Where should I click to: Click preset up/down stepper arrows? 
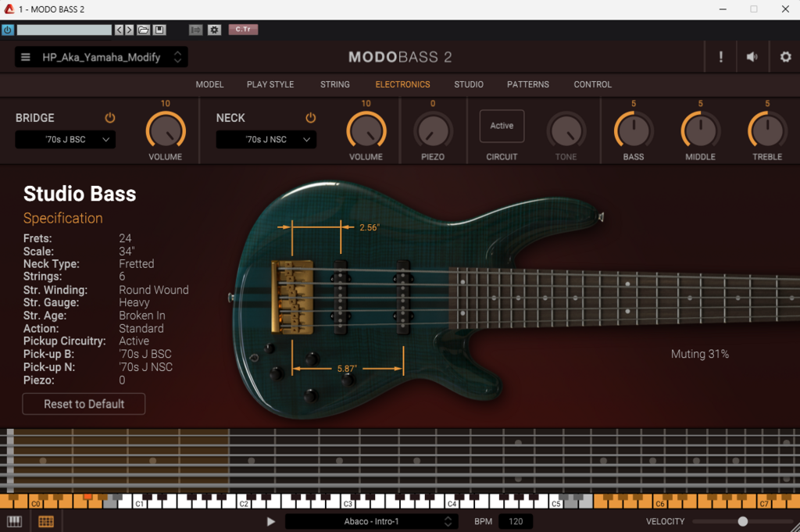click(177, 57)
